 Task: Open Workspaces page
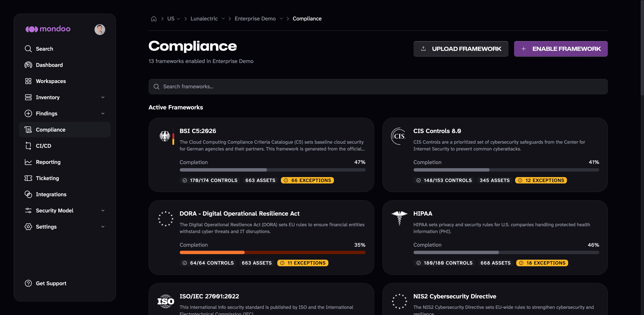point(65,81)
